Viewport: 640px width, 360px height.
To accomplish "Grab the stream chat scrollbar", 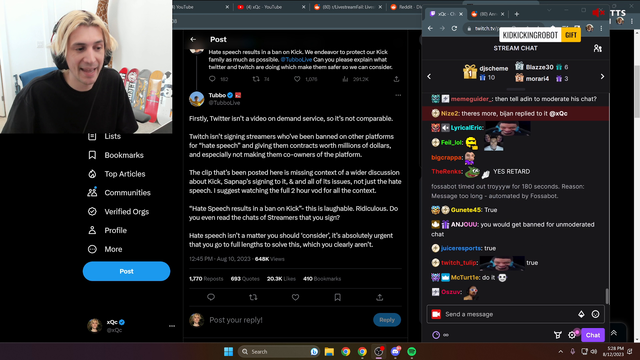I will coord(607,296).
